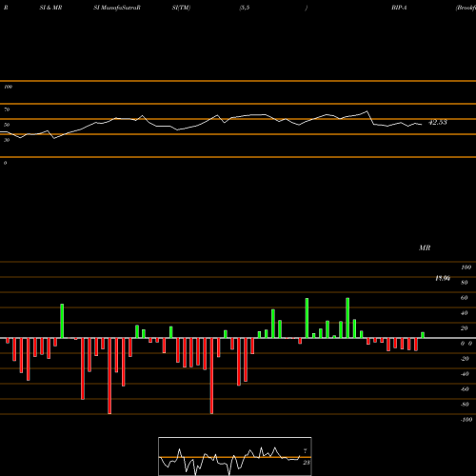This screenshot has height=476, width=476.
Task: Click the '30' level label on RSI chart
Action: (x=7, y=140)
